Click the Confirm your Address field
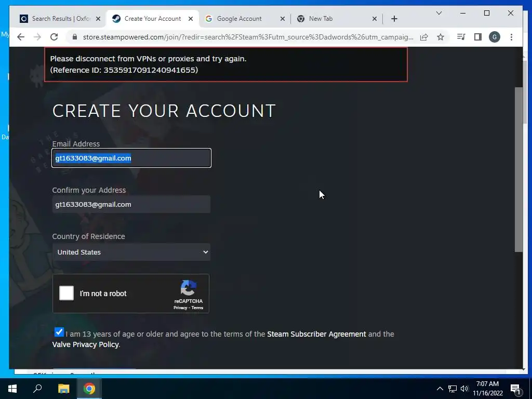Screen dimensions: 532x399 tap(131, 204)
